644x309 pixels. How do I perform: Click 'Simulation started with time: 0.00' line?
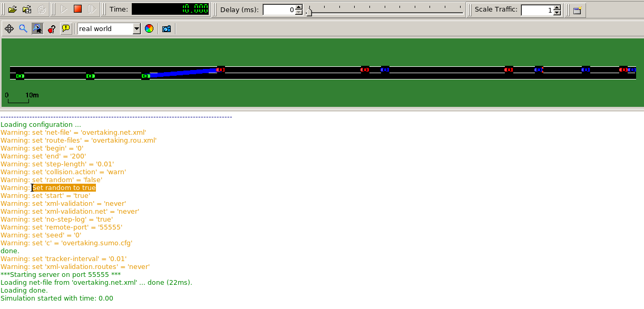(x=57, y=298)
